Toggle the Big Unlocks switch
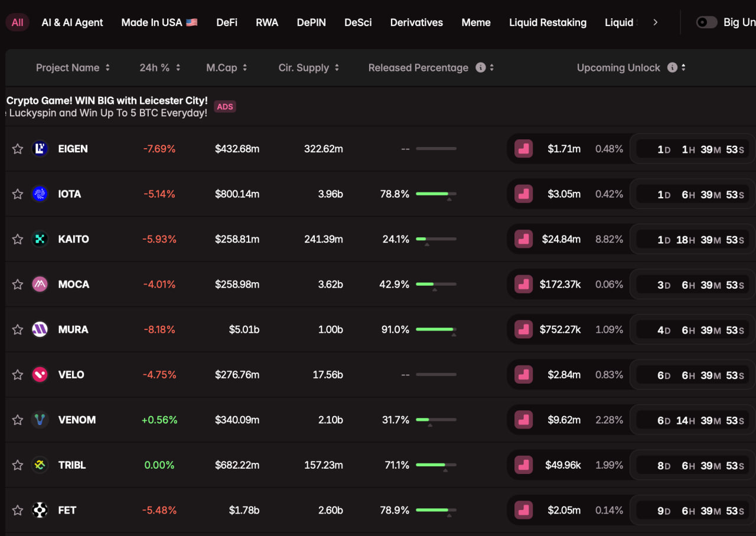The height and width of the screenshot is (536, 756). 706,22
